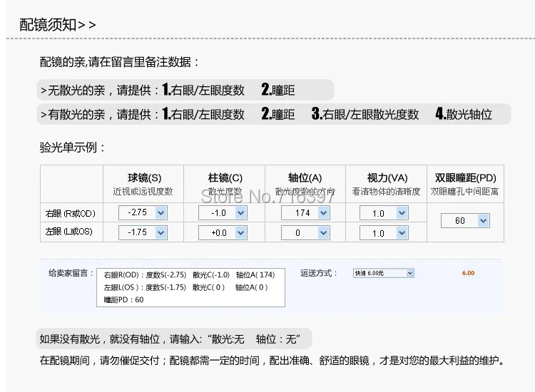Expand left eye visual acuity 1.0 dropdown
The image size is (535, 392).
point(384,233)
